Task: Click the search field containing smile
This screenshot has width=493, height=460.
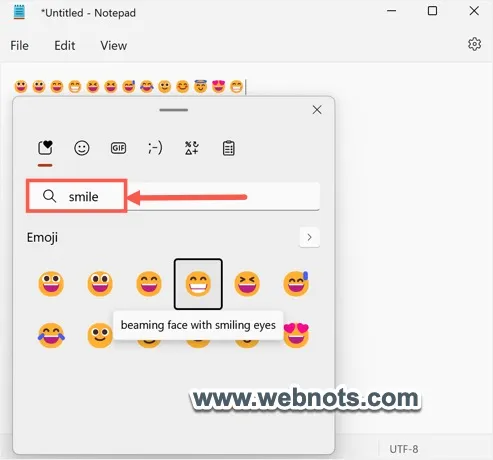Action: pos(173,196)
